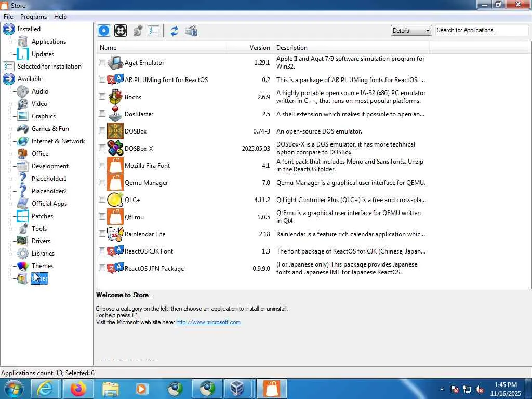Tick the DOSBox-X checkbox
This screenshot has height=399, width=532.
pyautogui.click(x=102, y=148)
